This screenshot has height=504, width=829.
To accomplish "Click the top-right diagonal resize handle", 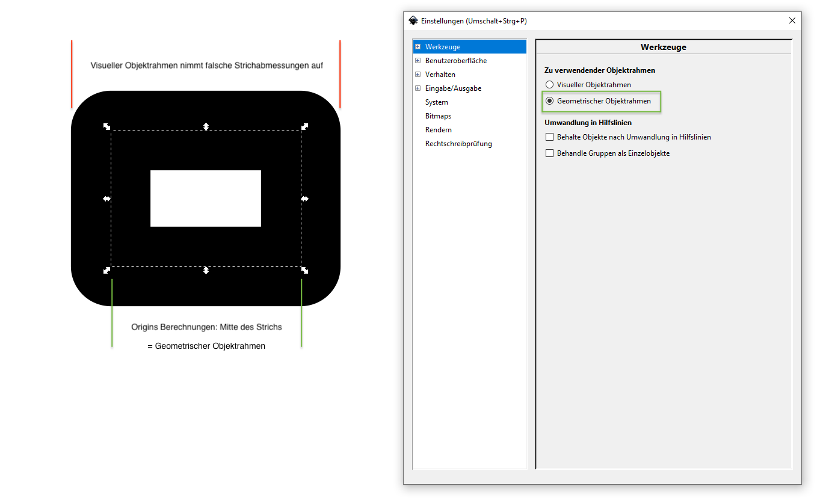I will coord(305,126).
